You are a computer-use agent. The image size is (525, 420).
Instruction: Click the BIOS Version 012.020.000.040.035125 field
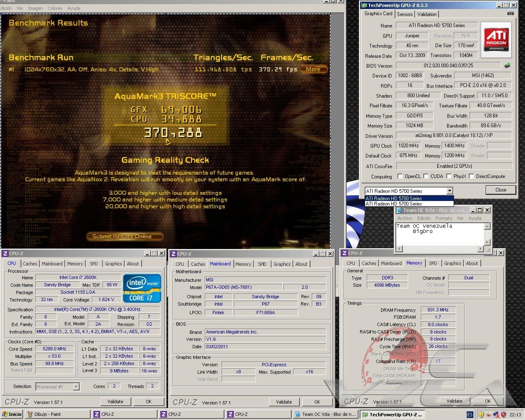click(x=448, y=66)
